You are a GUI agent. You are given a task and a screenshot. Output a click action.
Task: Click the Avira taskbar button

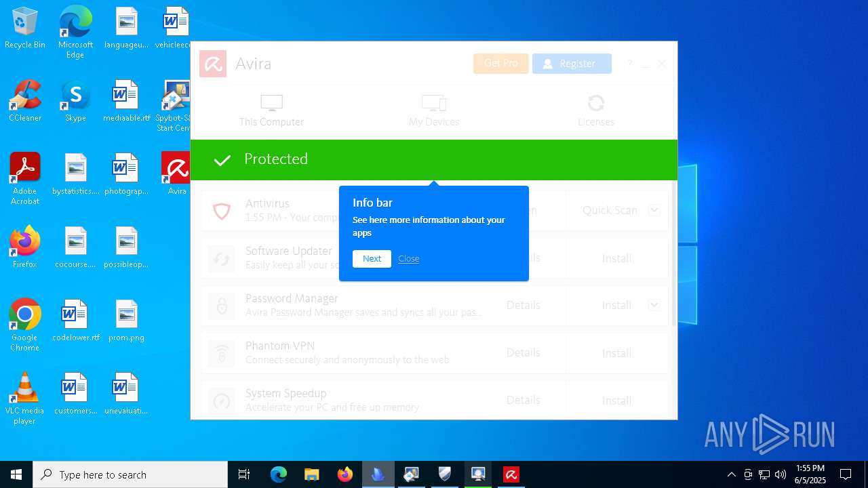coord(511,474)
